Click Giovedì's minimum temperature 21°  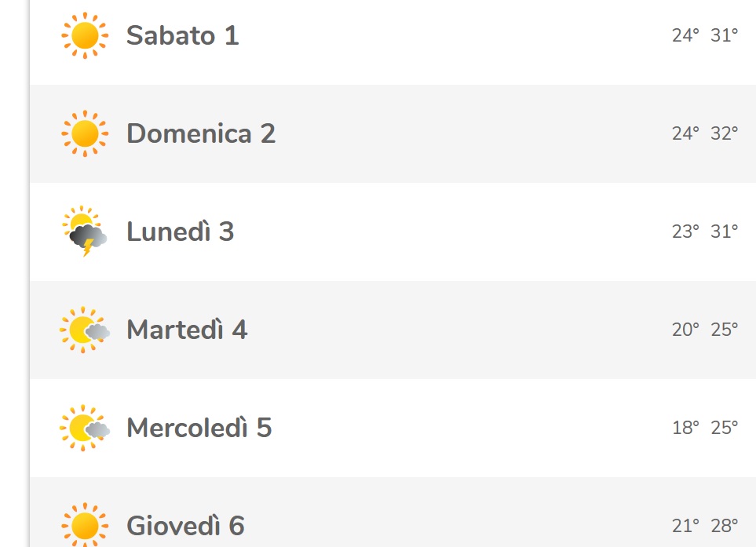[685, 526]
